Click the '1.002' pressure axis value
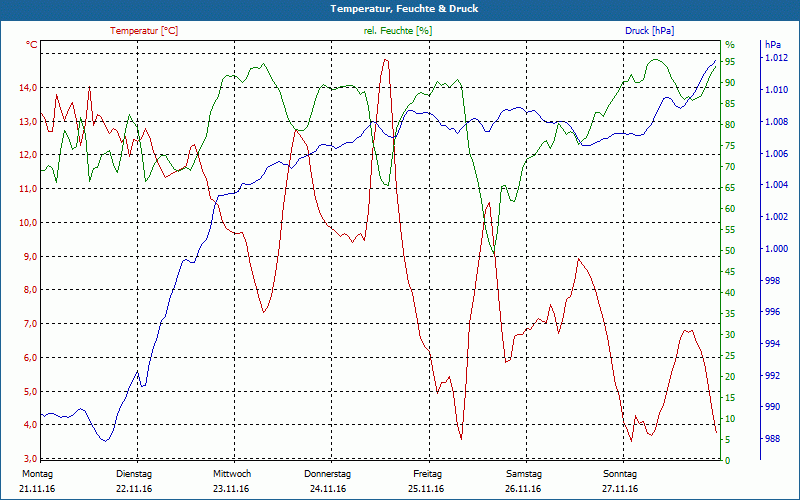Viewport: 800px width, 500px height. click(x=776, y=217)
